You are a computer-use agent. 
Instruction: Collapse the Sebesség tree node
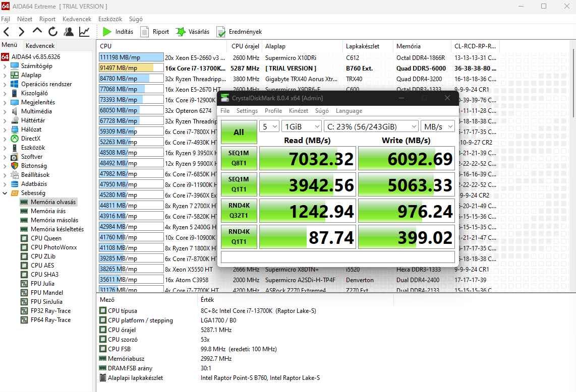tap(5, 193)
